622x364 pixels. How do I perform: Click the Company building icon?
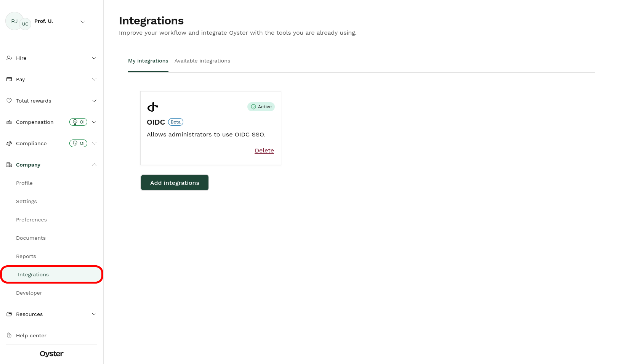[x=9, y=165]
